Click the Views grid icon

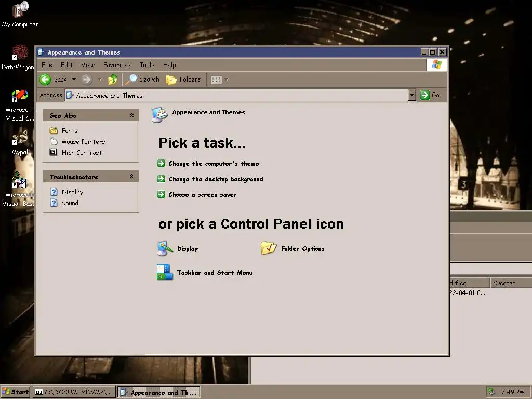click(216, 79)
